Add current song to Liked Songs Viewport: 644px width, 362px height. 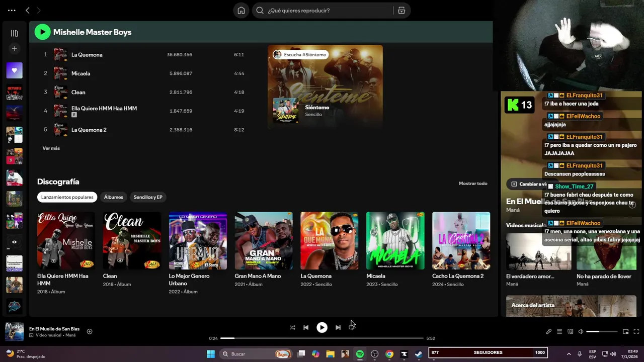pyautogui.click(x=90, y=331)
